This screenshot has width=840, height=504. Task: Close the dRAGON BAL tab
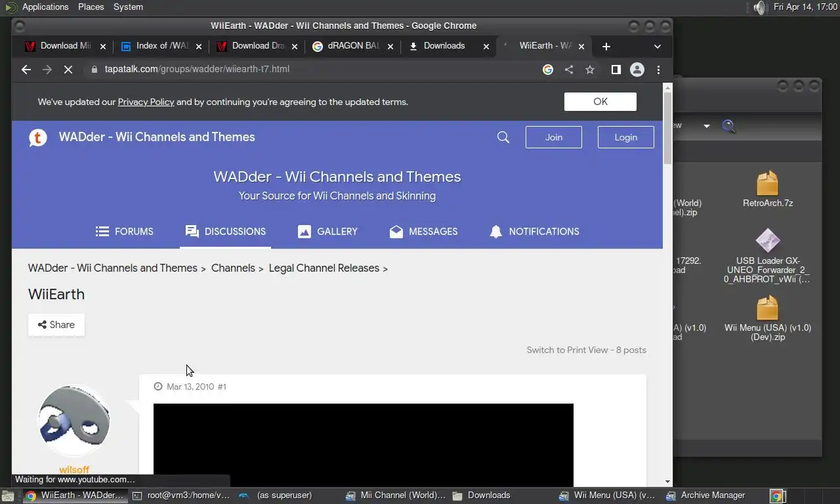coord(390,47)
